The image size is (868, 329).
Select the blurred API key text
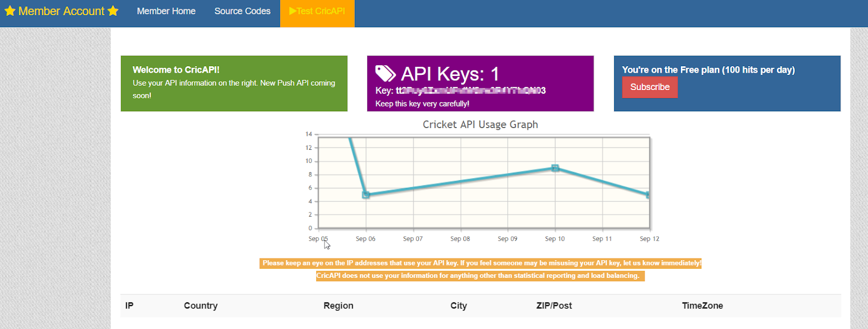coord(471,91)
